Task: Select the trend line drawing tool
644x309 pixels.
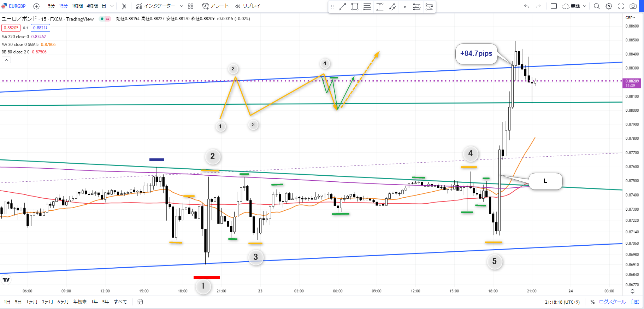Action: click(342, 7)
